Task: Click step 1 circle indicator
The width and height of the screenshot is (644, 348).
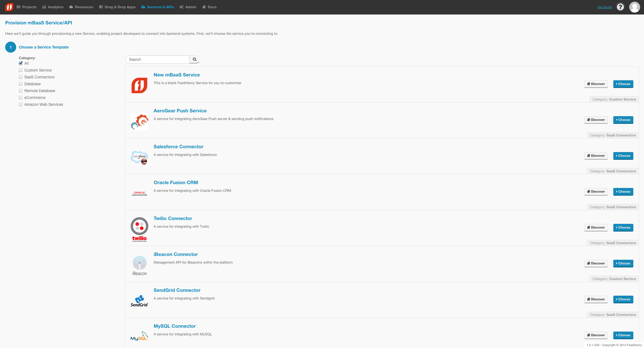Action: point(10,47)
